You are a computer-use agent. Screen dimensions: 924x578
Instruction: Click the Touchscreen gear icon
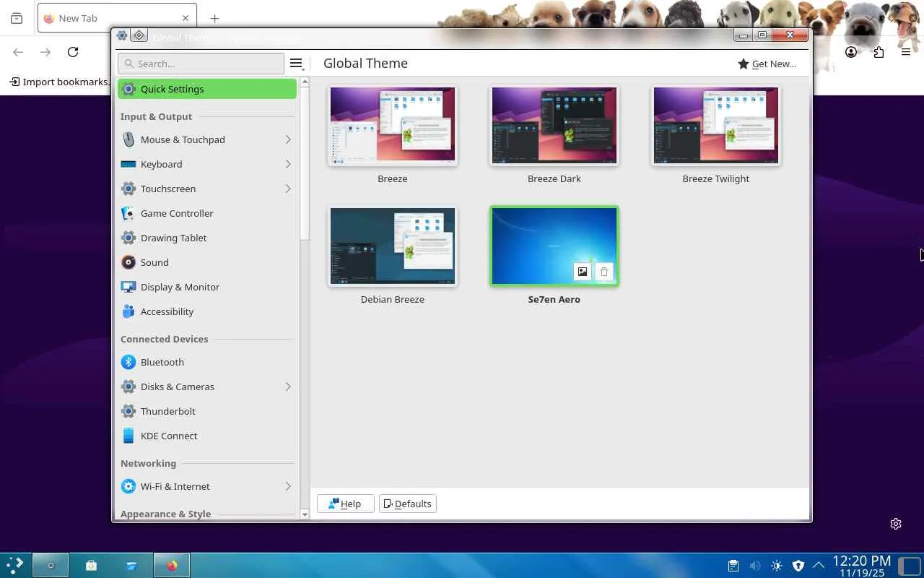click(128, 189)
